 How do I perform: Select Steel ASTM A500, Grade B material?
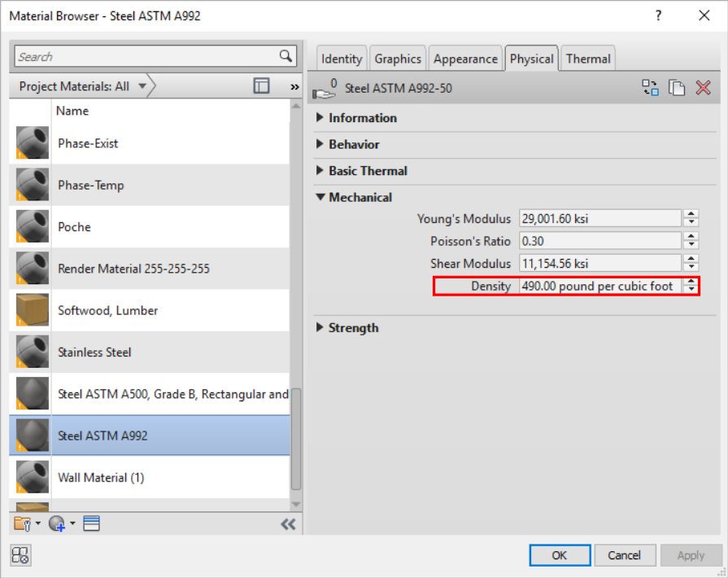click(x=149, y=393)
